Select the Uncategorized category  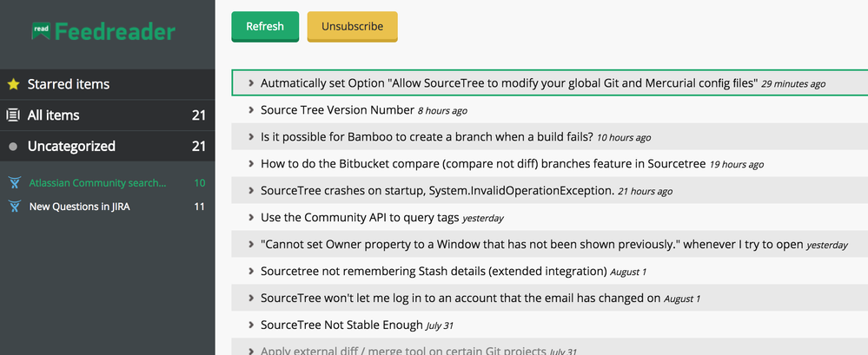click(108, 146)
